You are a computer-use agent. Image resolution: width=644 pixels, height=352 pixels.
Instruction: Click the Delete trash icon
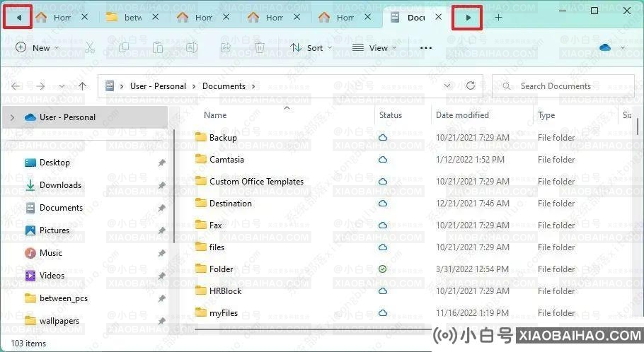coord(260,48)
